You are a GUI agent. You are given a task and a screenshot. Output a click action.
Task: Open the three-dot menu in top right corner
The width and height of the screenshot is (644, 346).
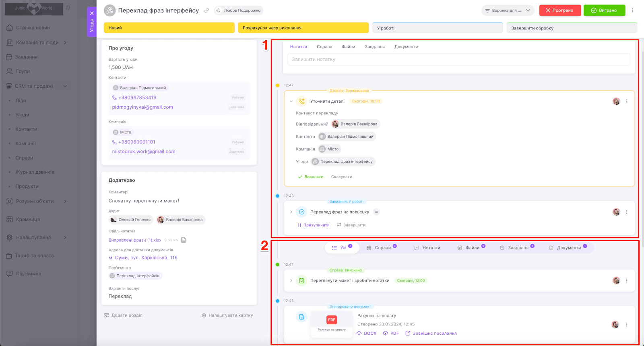pos(632,10)
